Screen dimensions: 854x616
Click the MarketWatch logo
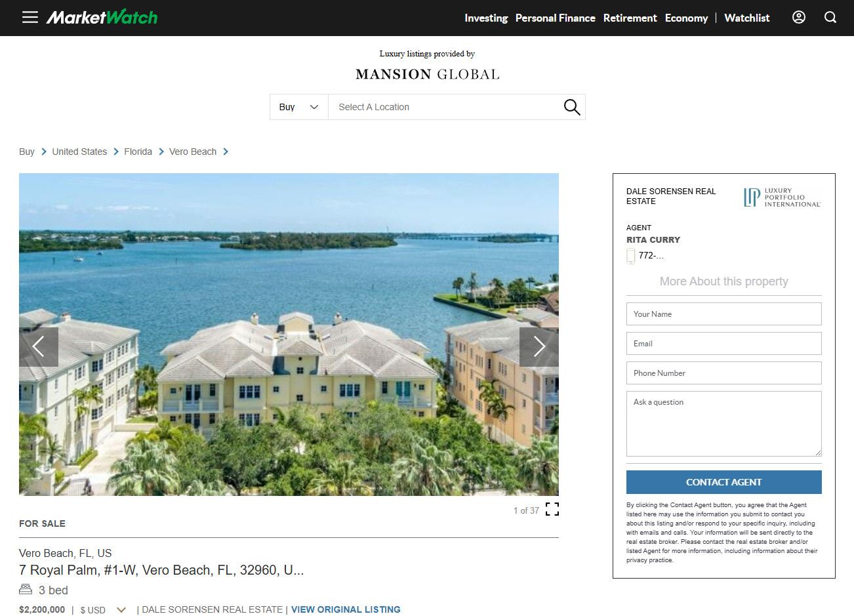click(102, 17)
